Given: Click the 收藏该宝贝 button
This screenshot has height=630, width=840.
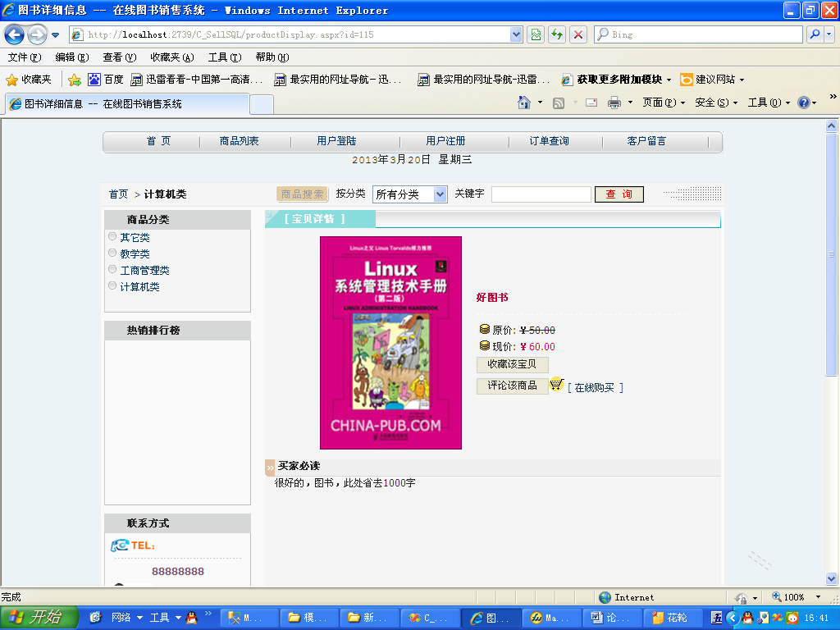Looking at the screenshot, I should pyautogui.click(x=512, y=364).
